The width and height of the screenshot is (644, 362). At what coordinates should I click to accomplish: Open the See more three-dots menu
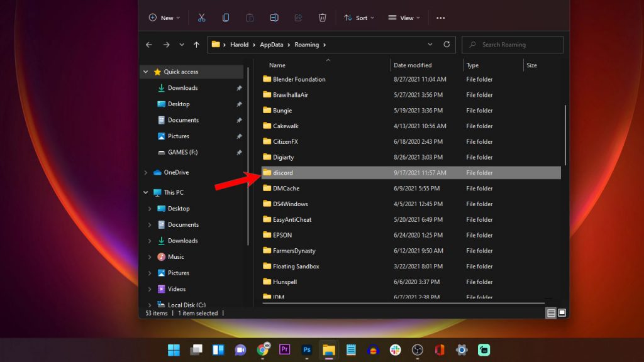pos(441,18)
